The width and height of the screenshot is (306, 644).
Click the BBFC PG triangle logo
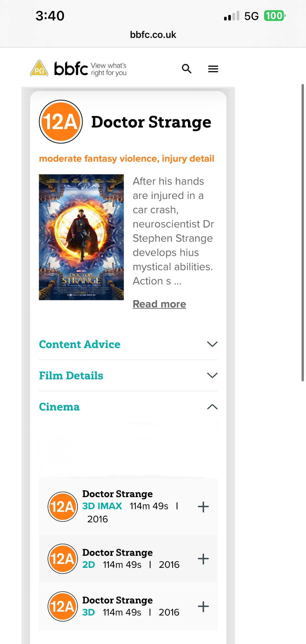[39, 68]
